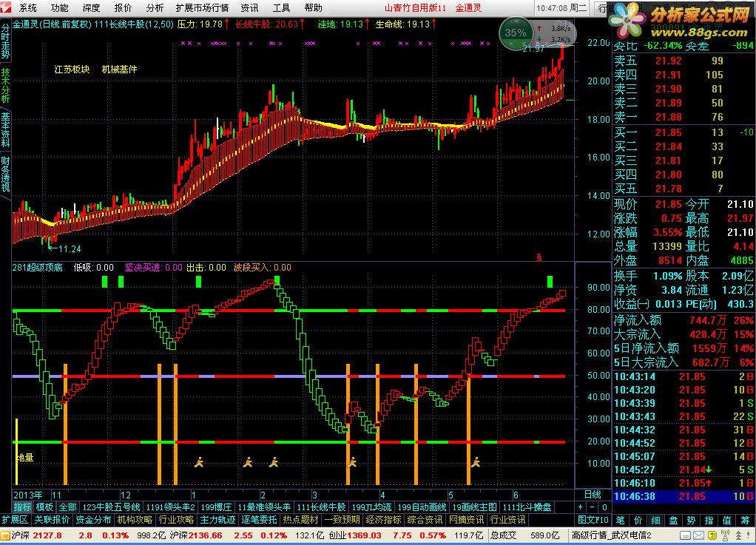756x545 pixels.
Task: Open the 逐笔委托 tab
Action: coord(260,519)
